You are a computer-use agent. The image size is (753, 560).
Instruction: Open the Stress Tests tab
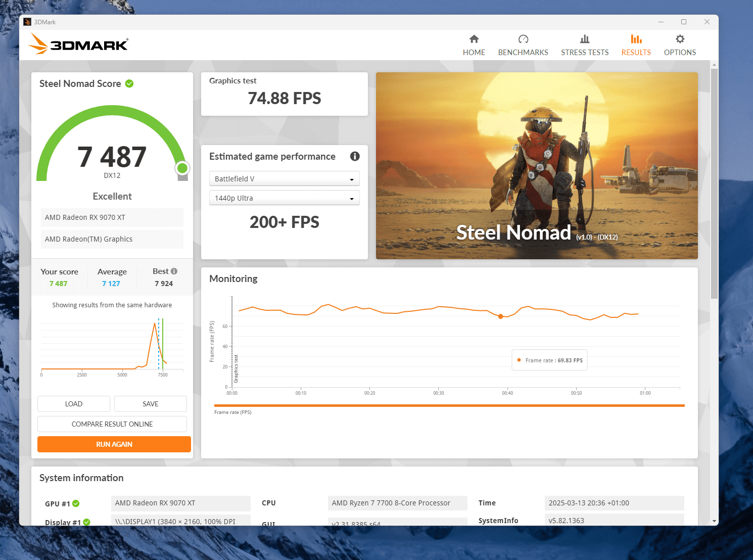585,45
